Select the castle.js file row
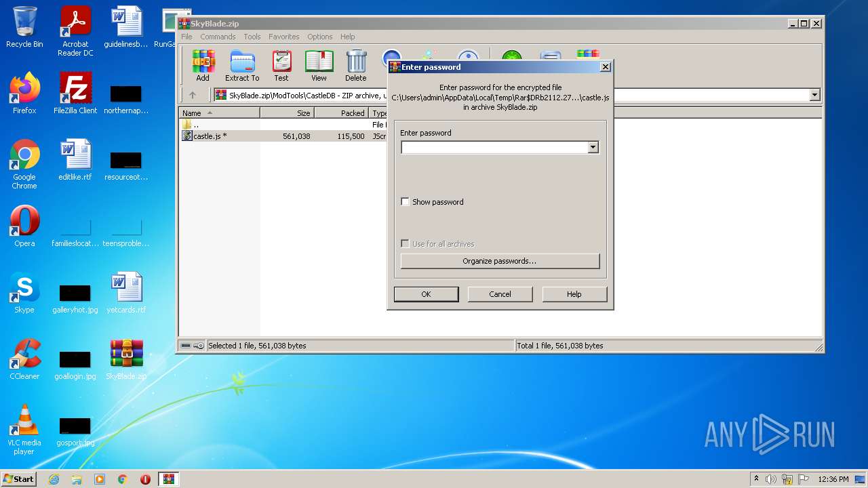The image size is (868, 488). pos(283,136)
